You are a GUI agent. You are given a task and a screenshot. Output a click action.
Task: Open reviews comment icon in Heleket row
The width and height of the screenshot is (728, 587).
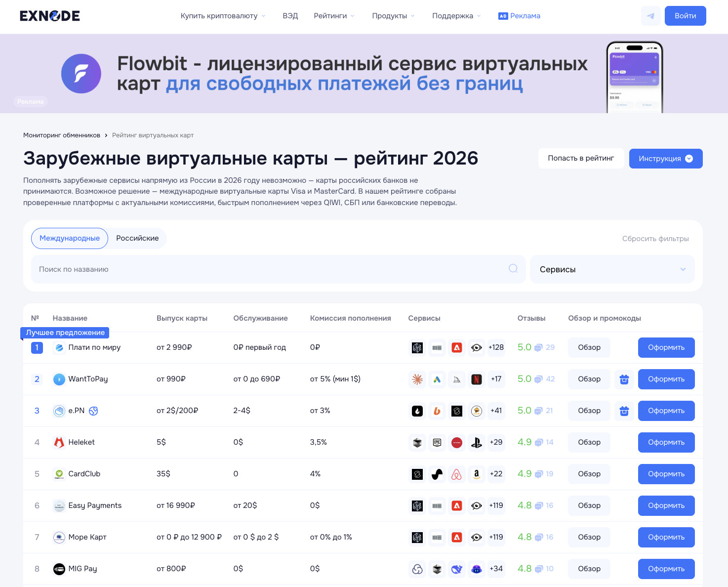click(x=538, y=443)
